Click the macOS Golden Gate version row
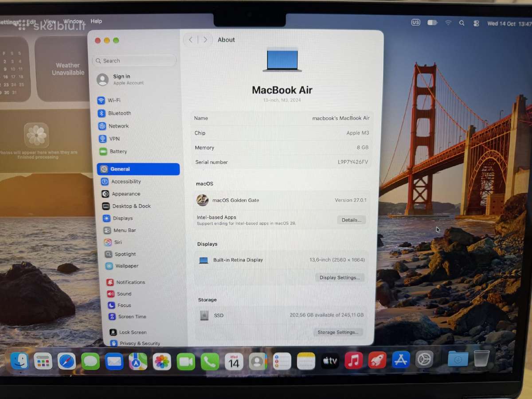This screenshot has height=399, width=532. 282,200
